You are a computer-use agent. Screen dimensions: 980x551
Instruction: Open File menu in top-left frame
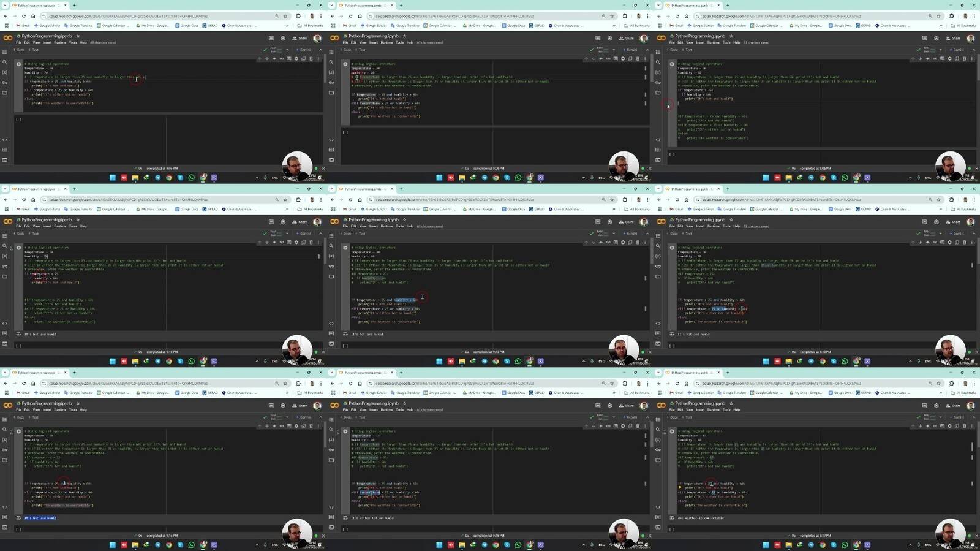click(x=18, y=42)
